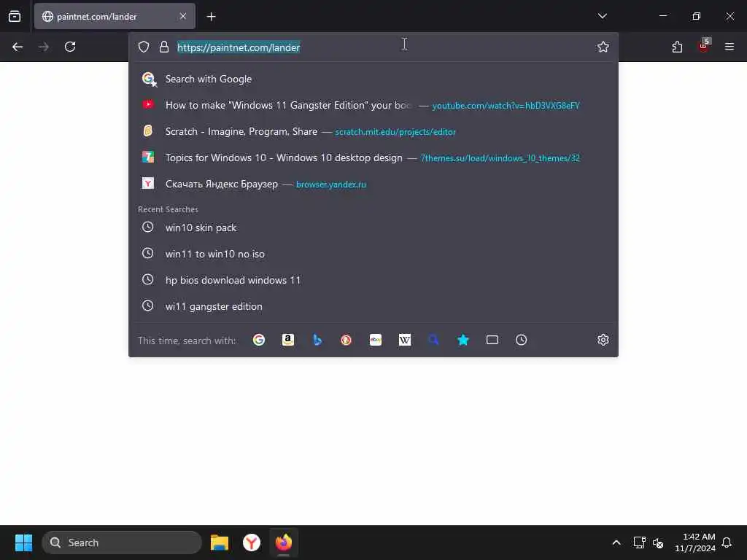Screen dimensions: 747x560
Task: Launch Yandex Browser from taskbar
Action: pyautogui.click(x=252, y=542)
